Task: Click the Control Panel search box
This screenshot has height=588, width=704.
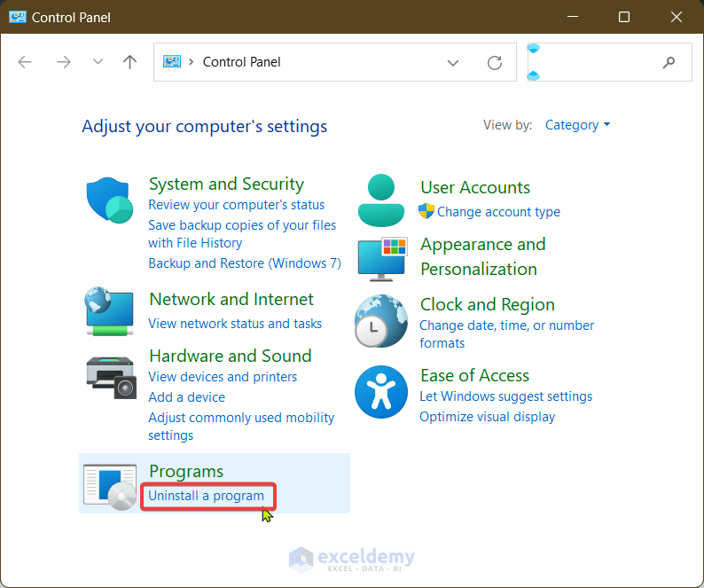Action: coord(603,62)
